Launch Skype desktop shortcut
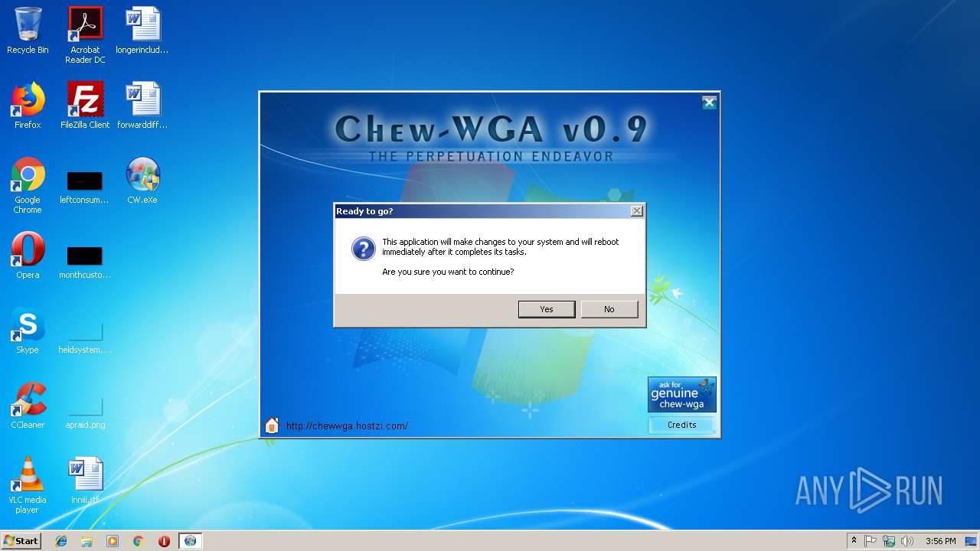980x551 pixels. (28, 331)
